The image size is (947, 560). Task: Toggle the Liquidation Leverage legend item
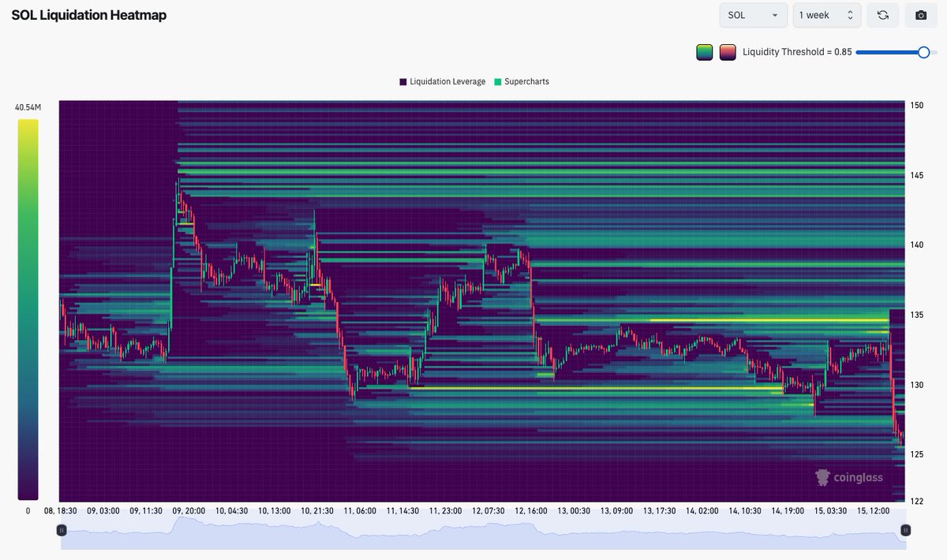pyautogui.click(x=443, y=81)
